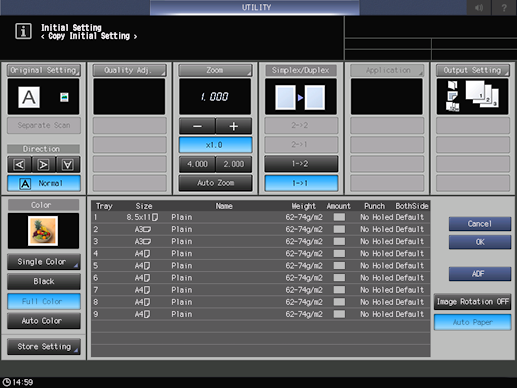Click tray 1 amount indicator

tap(339, 217)
